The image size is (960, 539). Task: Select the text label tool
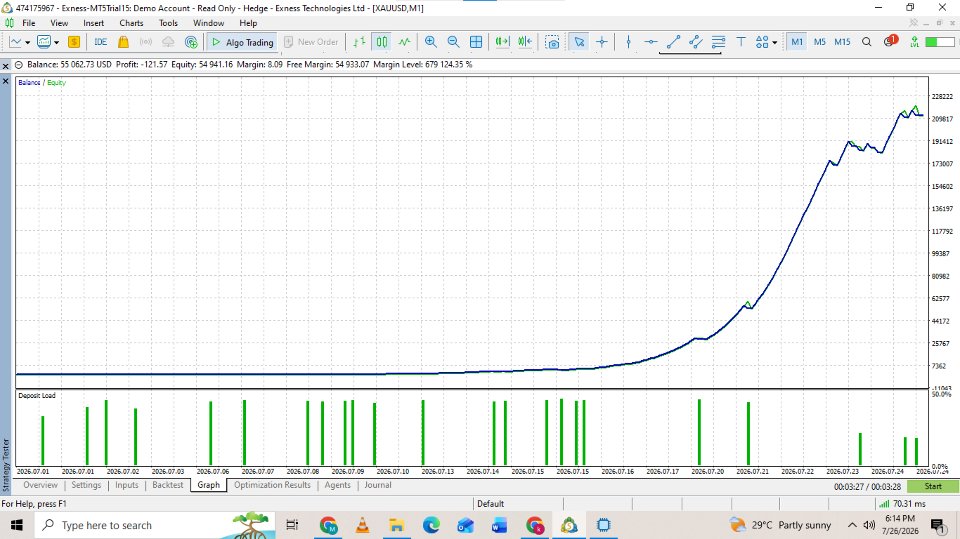click(x=741, y=42)
